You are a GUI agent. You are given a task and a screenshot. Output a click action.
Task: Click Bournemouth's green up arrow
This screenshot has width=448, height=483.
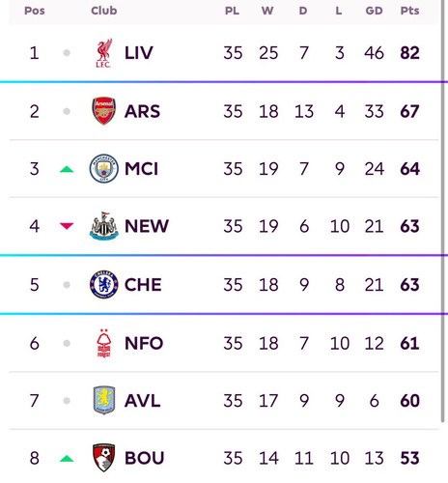coord(67,459)
